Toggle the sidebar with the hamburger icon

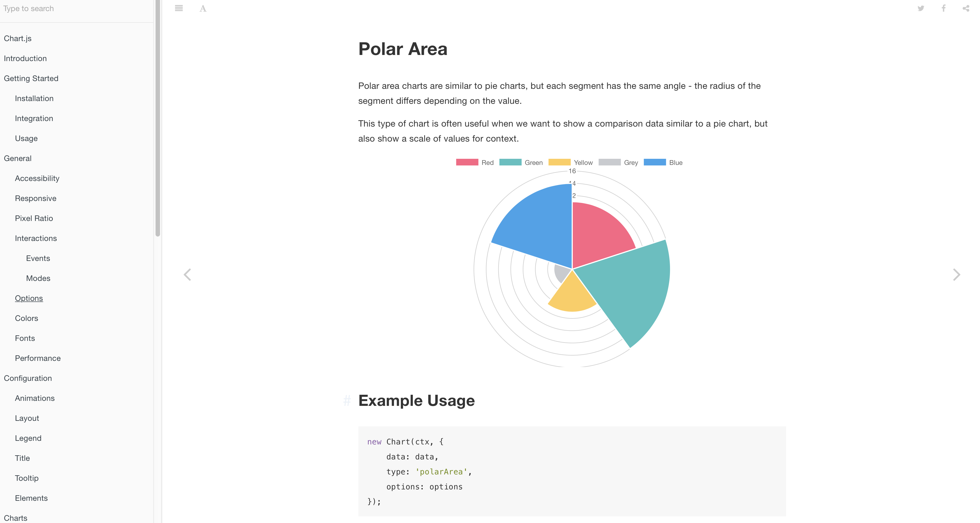[x=179, y=8]
